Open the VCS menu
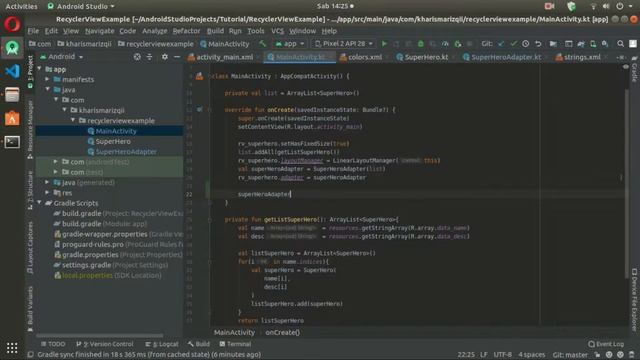The height and width of the screenshot is (360, 640). click(278, 31)
